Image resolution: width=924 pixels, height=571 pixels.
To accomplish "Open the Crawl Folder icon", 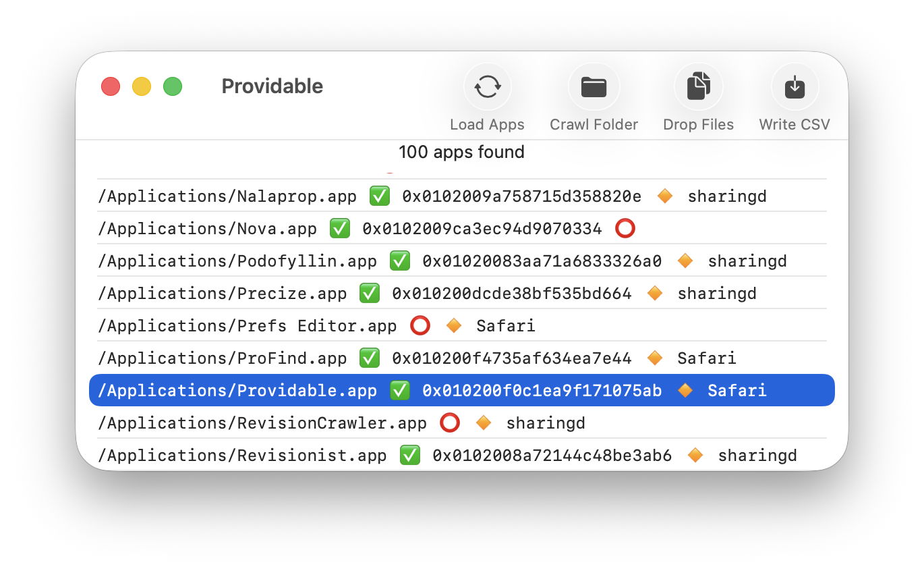I will pos(594,87).
